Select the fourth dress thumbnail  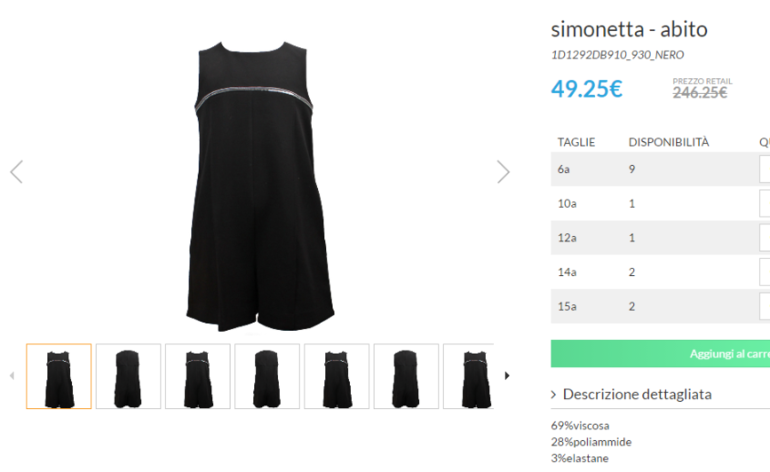(267, 376)
